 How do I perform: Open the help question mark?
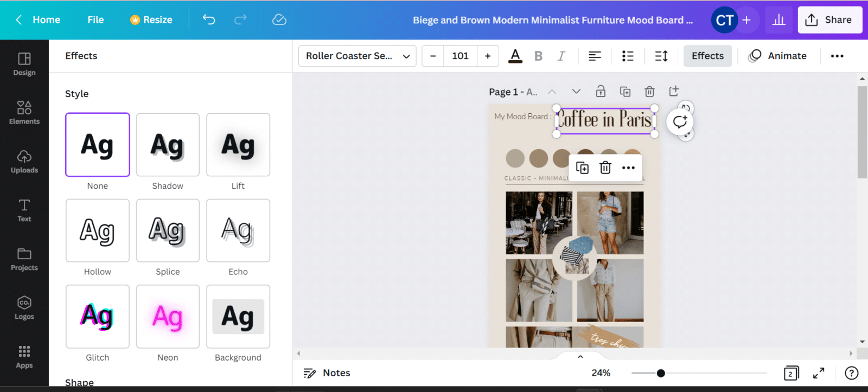point(852,373)
